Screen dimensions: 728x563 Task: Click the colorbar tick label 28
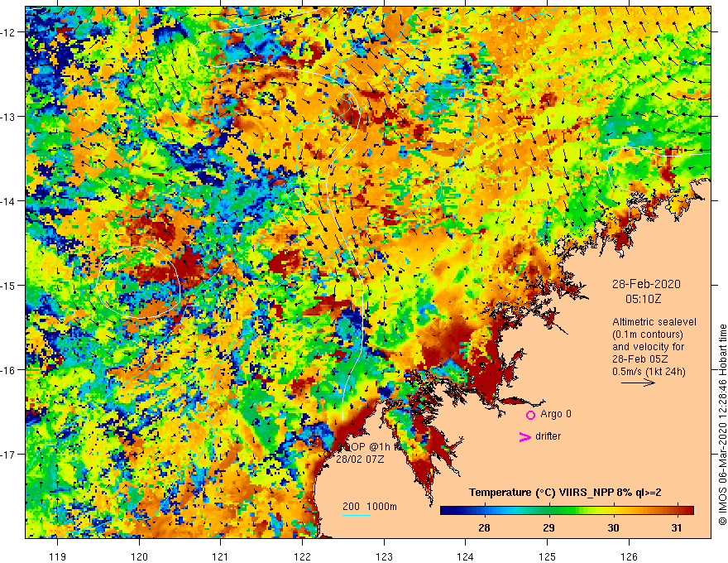pyautogui.click(x=484, y=527)
